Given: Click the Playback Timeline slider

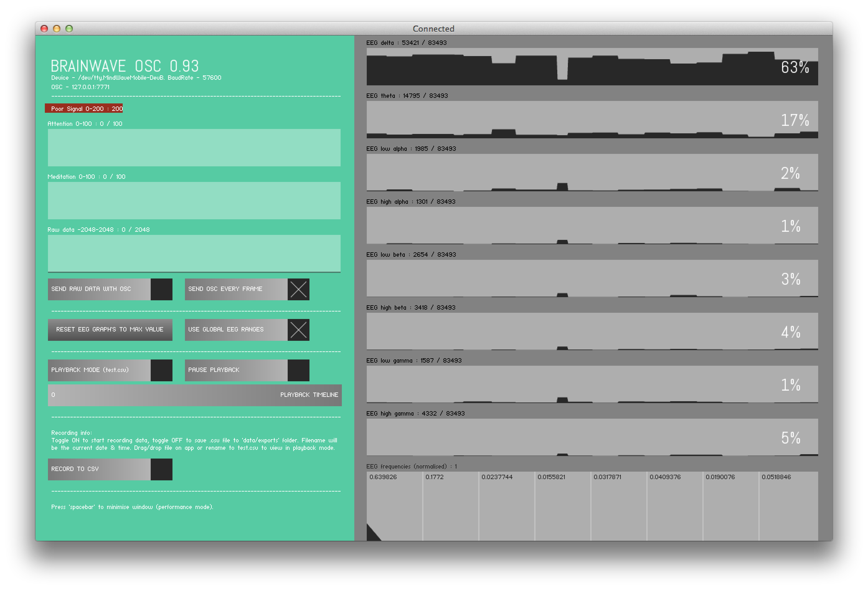Looking at the screenshot, I should coord(195,395).
